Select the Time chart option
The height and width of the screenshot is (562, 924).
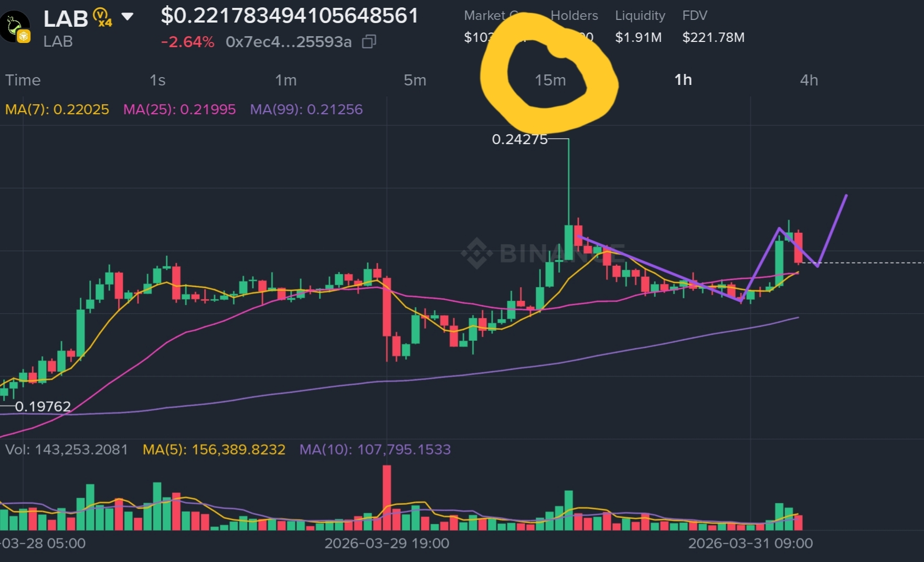click(23, 80)
